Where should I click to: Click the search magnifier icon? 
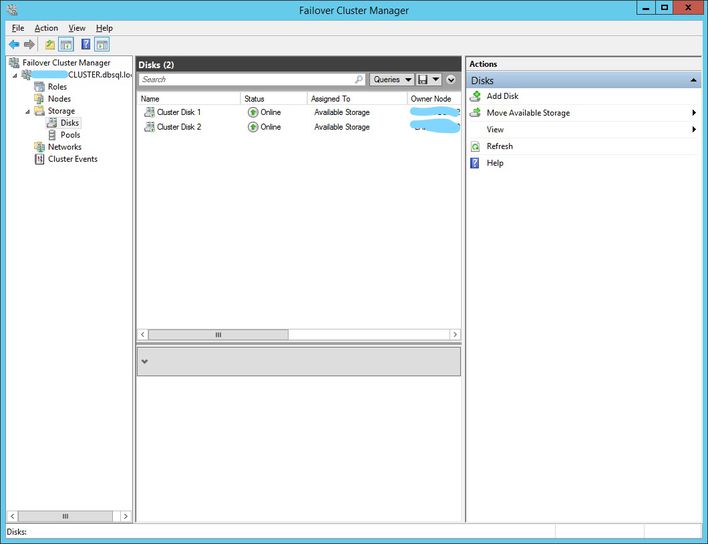coord(359,79)
